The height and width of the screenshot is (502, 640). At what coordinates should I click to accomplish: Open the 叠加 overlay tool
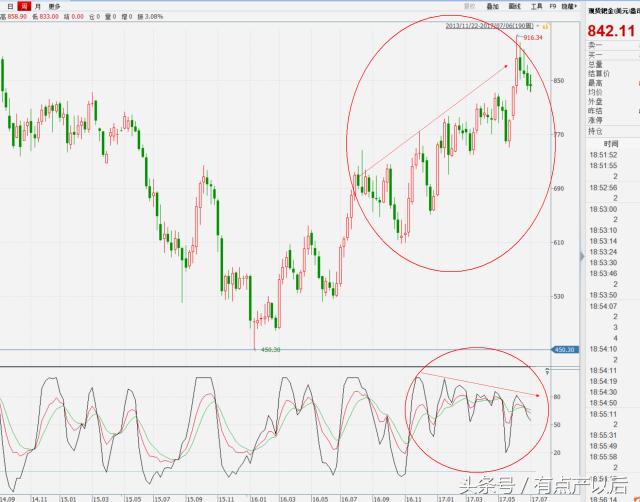[x=493, y=6]
